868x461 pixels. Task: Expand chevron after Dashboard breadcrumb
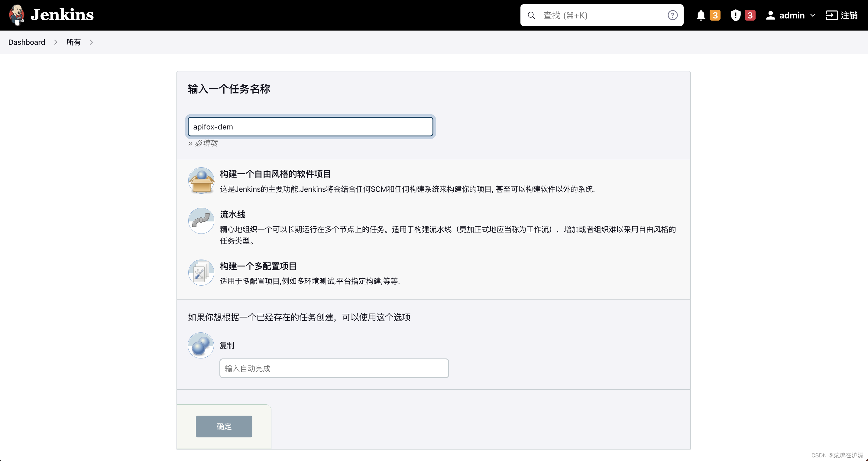tap(56, 42)
